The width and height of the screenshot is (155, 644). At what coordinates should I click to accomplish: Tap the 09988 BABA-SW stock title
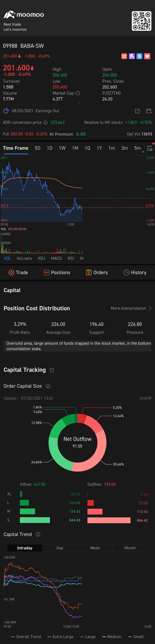point(23,46)
